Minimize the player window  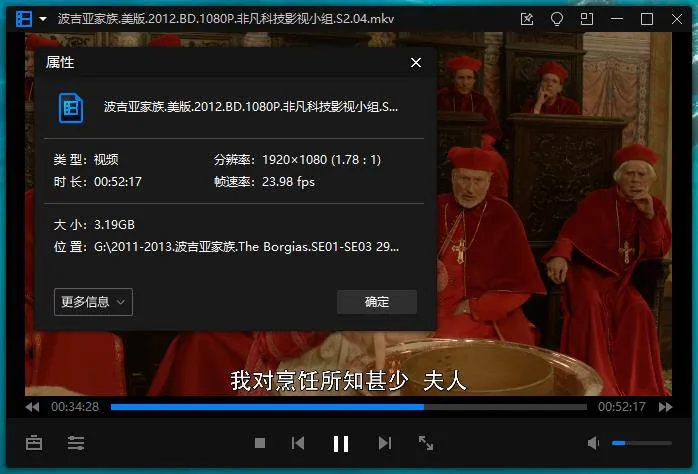617,19
